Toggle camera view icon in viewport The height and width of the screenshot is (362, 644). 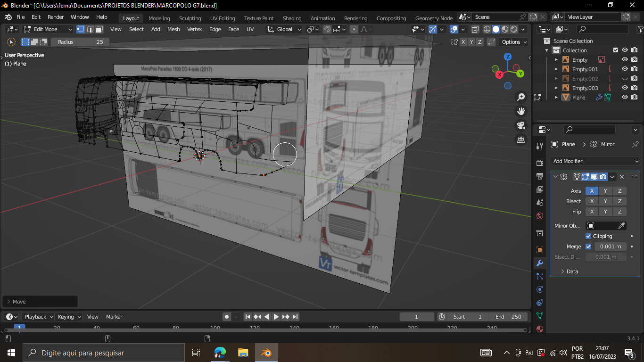click(x=521, y=125)
